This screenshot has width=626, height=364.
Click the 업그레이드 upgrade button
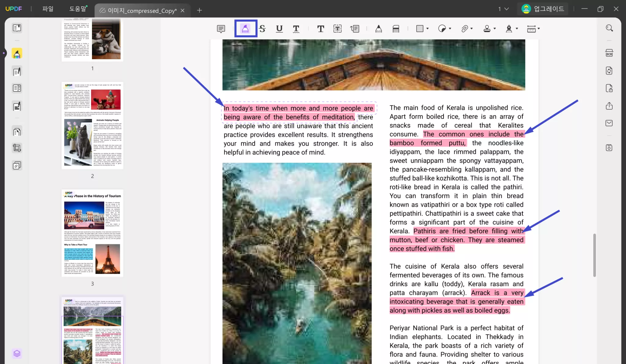(x=543, y=9)
